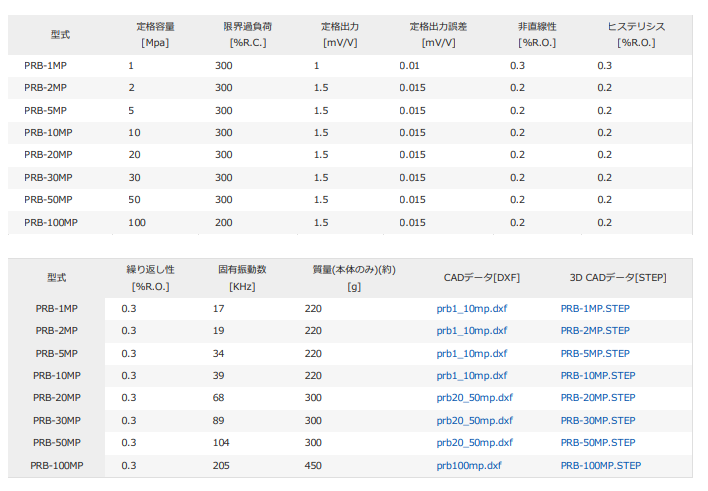
Task: Select PRB-5MP model name in top table
Action: pos(45,111)
